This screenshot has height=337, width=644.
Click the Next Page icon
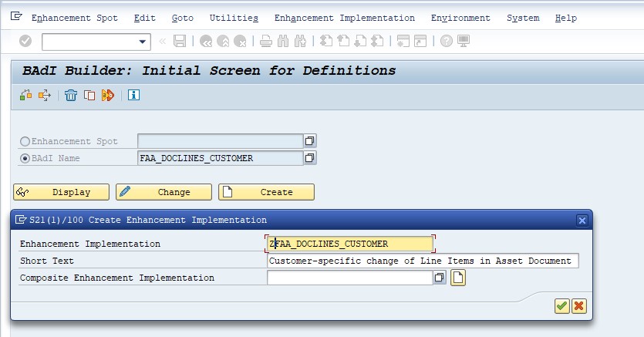click(360, 41)
